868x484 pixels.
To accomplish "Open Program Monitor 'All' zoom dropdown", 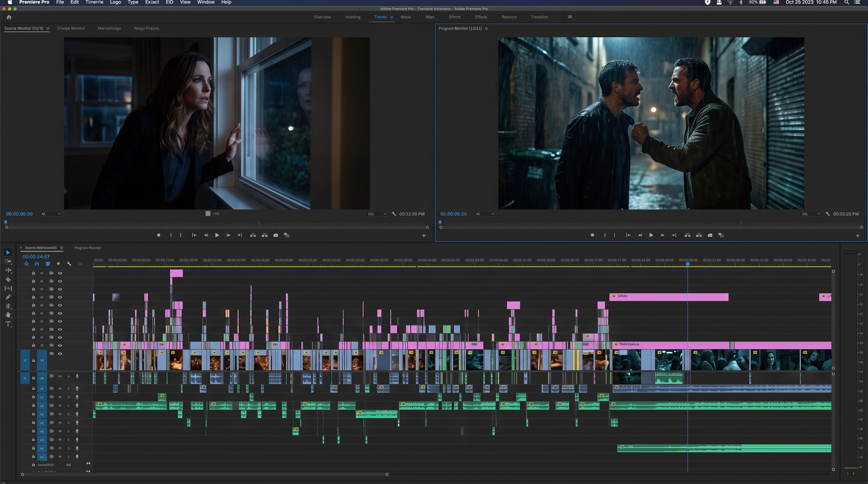I will click(484, 214).
